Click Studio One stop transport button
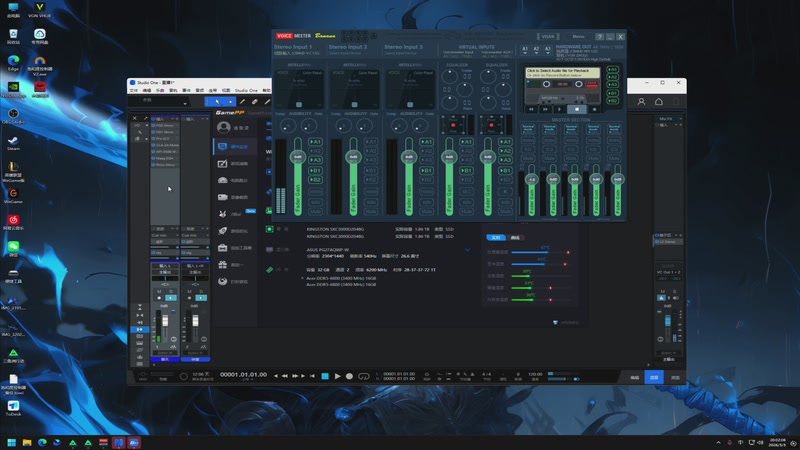800x450 pixels. tap(325, 377)
